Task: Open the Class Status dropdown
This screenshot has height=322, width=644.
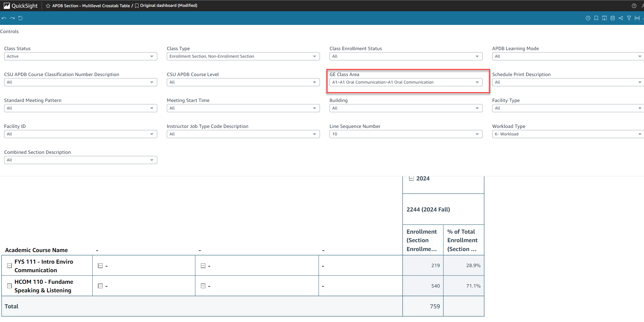Action: click(80, 56)
